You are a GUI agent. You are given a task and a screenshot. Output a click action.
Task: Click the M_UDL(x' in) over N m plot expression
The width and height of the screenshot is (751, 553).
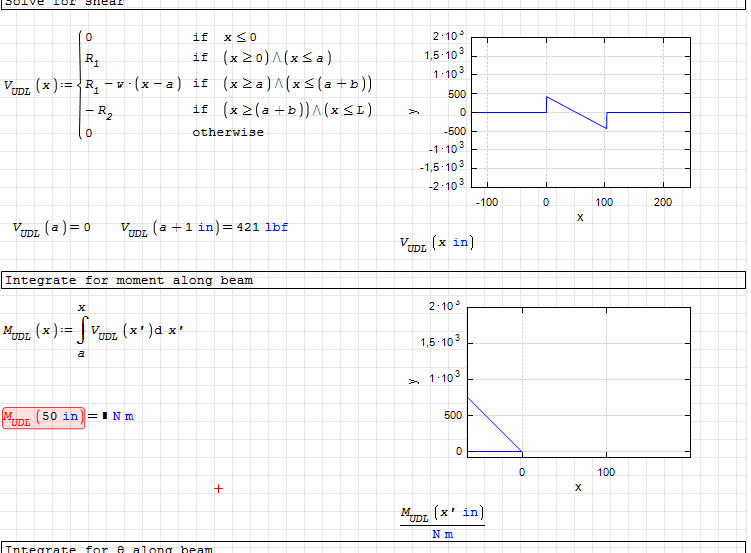(442, 522)
